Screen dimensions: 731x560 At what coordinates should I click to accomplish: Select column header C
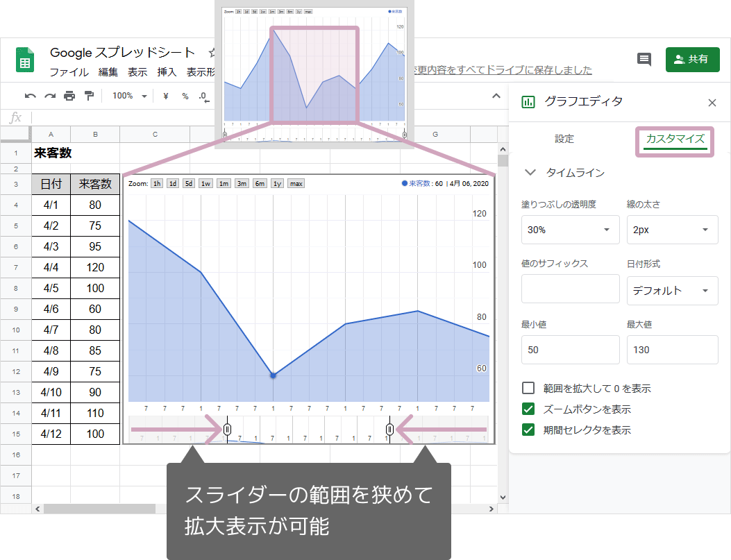pyautogui.click(x=155, y=134)
